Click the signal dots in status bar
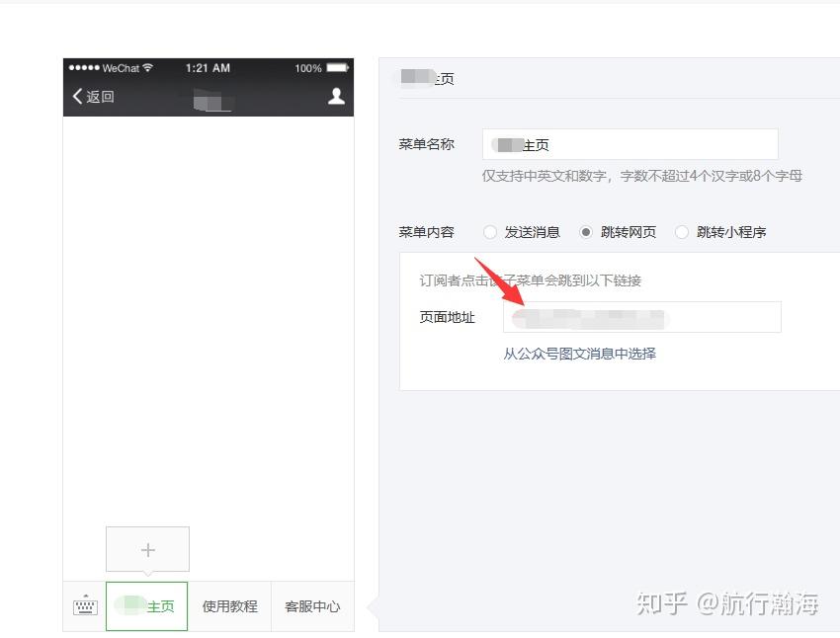 (84, 67)
